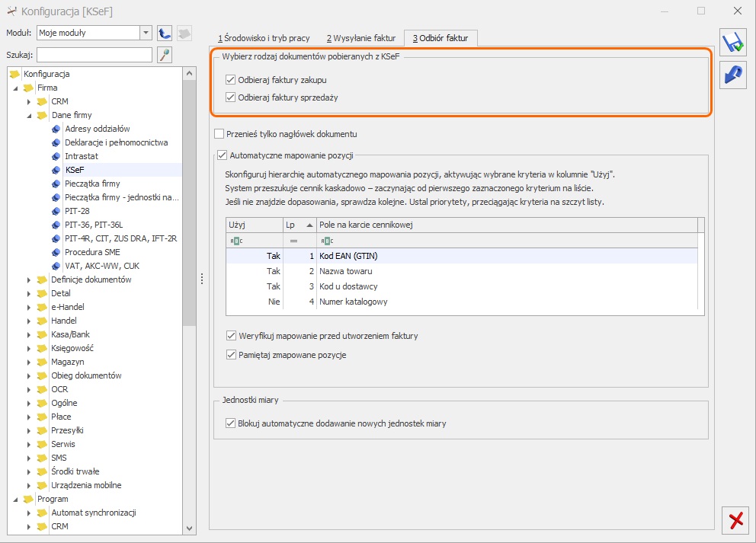Open the Moduł dropdown list

point(146,33)
